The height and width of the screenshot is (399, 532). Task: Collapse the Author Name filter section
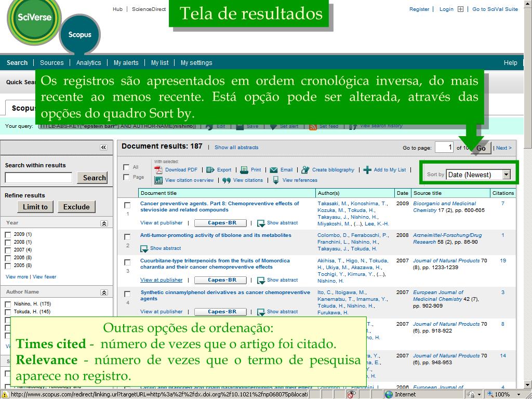click(x=104, y=292)
